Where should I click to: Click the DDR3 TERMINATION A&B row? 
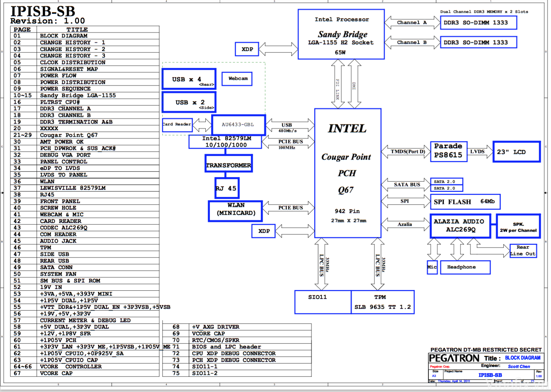pos(85,122)
